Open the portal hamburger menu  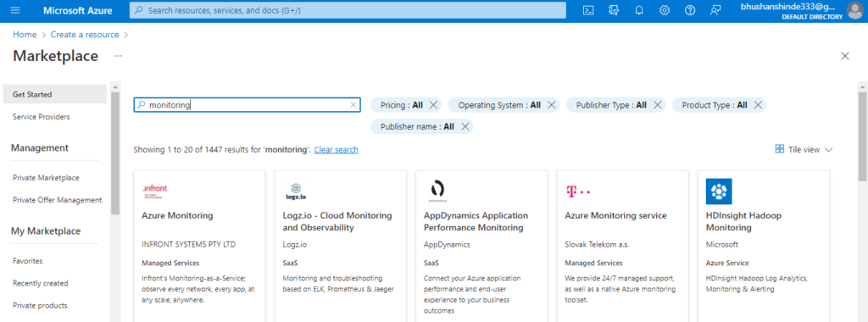[15, 10]
